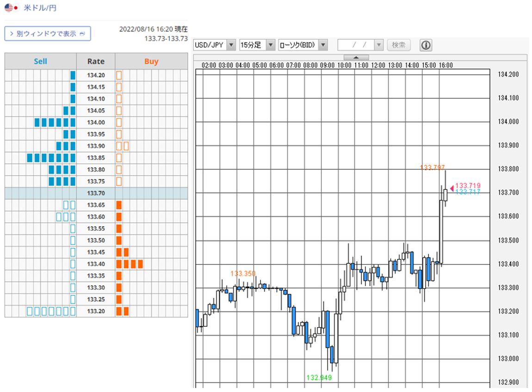This screenshot has height=392, width=532.
Task: Collapse the chart panel using the up arrow
Action: tap(356, 57)
